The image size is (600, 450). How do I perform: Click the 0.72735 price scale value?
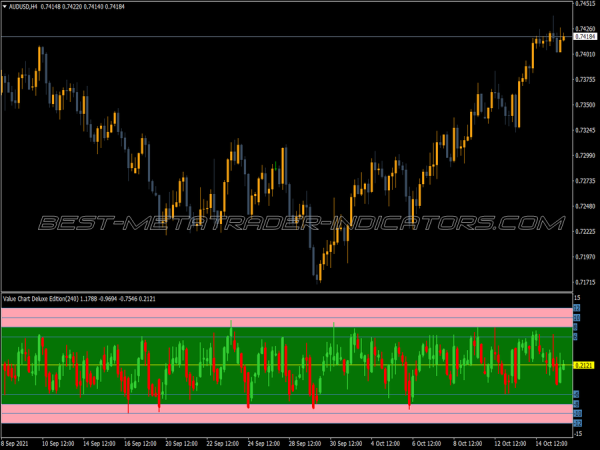pyautogui.click(x=585, y=181)
